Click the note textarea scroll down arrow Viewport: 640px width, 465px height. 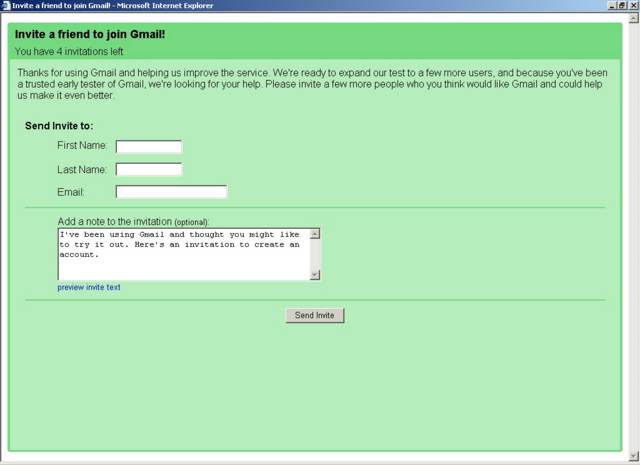point(315,275)
